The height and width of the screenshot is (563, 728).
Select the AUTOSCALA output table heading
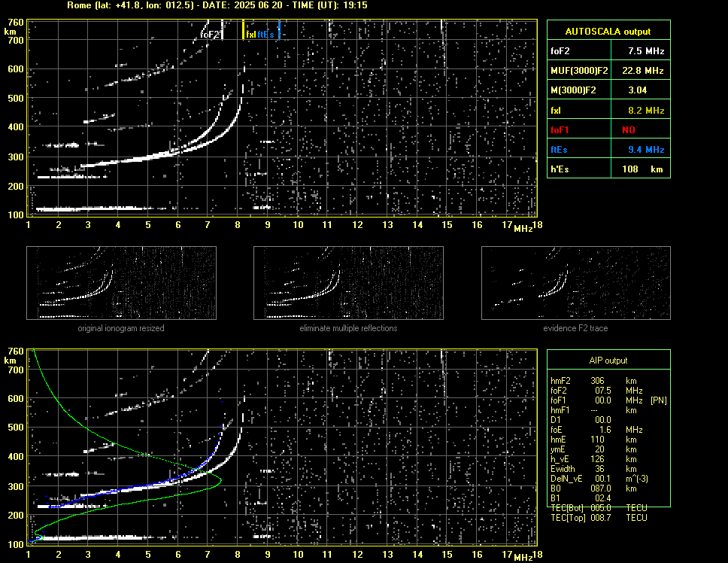(608, 32)
